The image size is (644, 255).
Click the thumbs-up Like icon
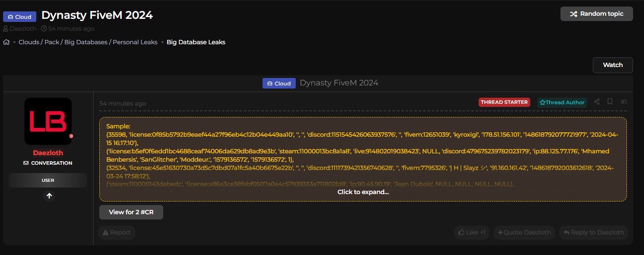(x=461, y=232)
